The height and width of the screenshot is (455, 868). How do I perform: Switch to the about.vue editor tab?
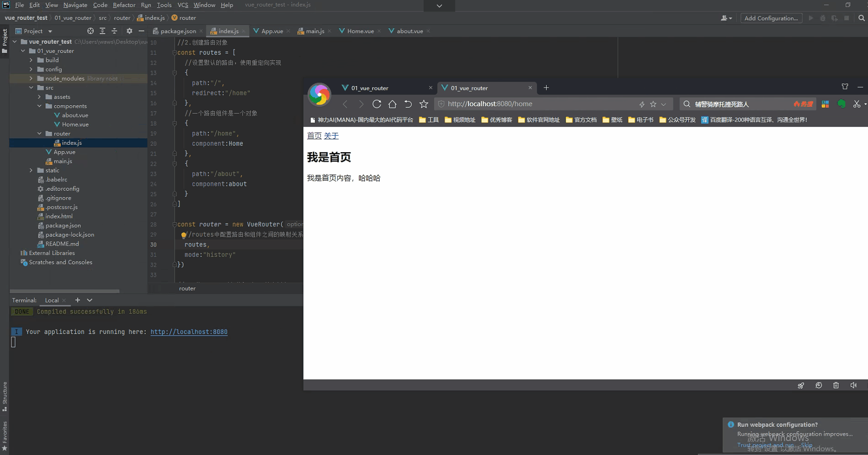(x=409, y=31)
